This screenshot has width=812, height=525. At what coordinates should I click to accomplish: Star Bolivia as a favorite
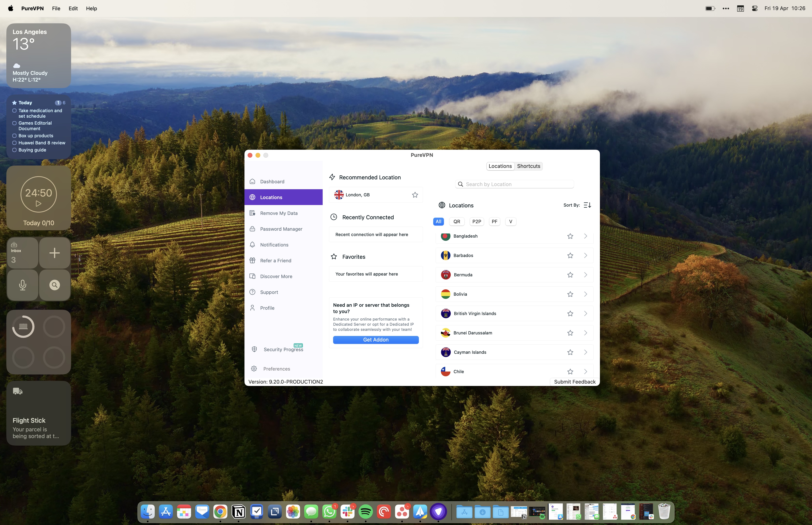[570, 294]
